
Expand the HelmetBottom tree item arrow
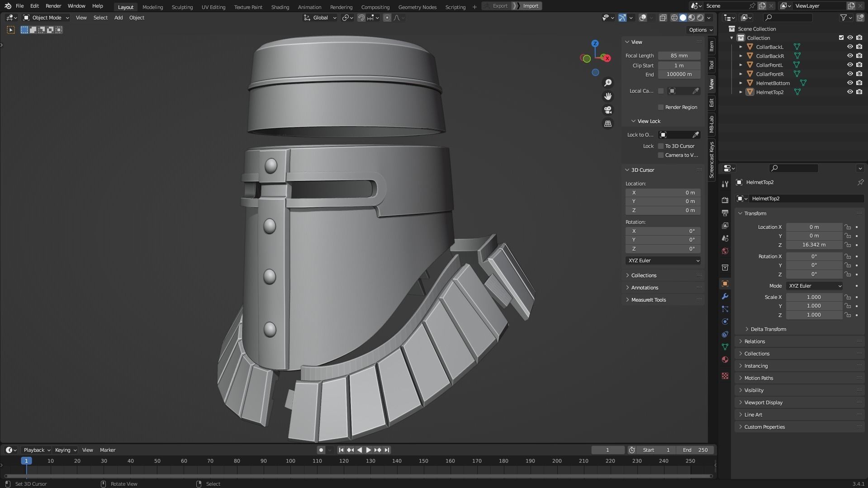[740, 83]
